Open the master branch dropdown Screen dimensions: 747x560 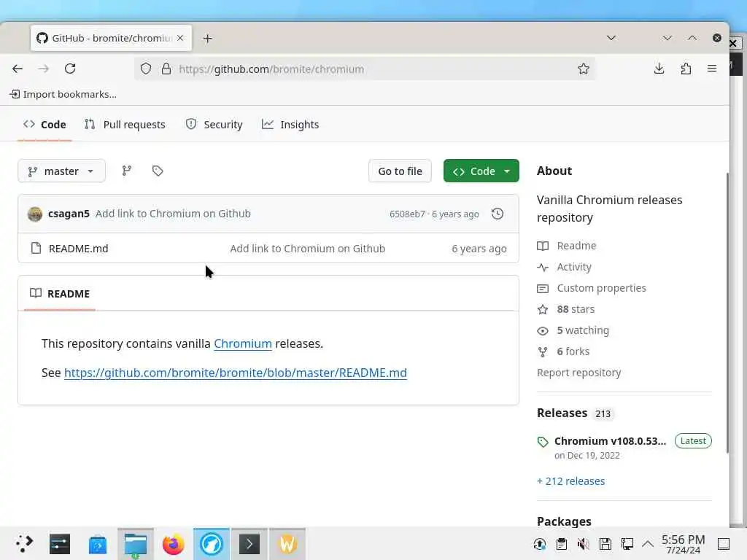61,171
